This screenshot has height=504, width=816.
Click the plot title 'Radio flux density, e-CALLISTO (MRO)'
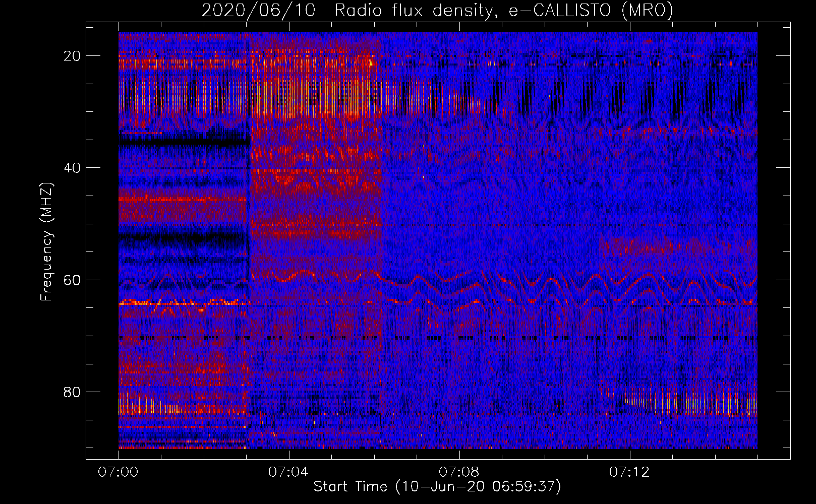[x=504, y=10]
